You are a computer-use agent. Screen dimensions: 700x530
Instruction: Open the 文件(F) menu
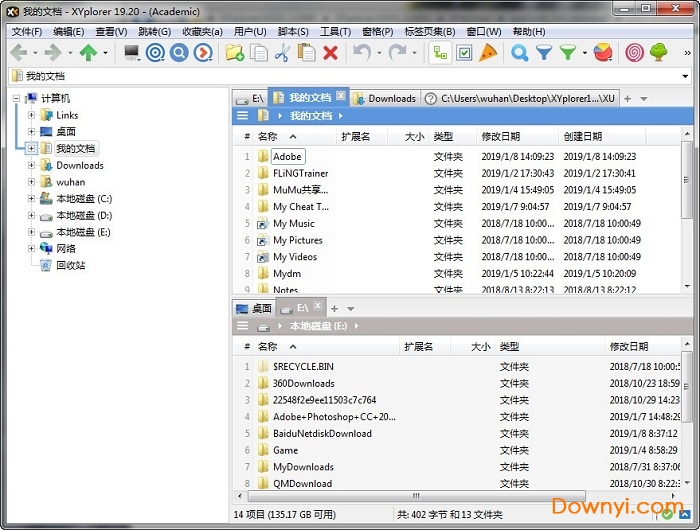pyautogui.click(x=26, y=32)
